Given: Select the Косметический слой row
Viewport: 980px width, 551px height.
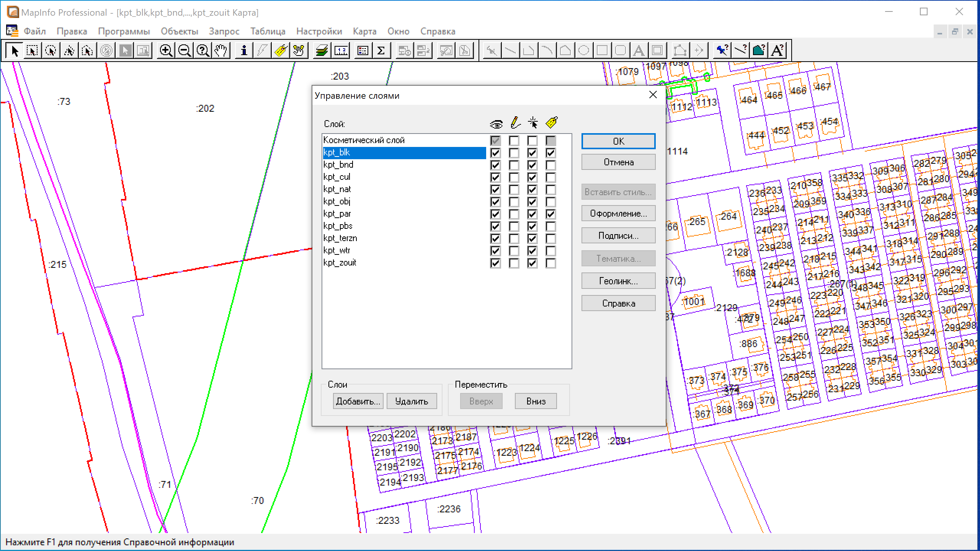Looking at the screenshot, I should click(404, 140).
